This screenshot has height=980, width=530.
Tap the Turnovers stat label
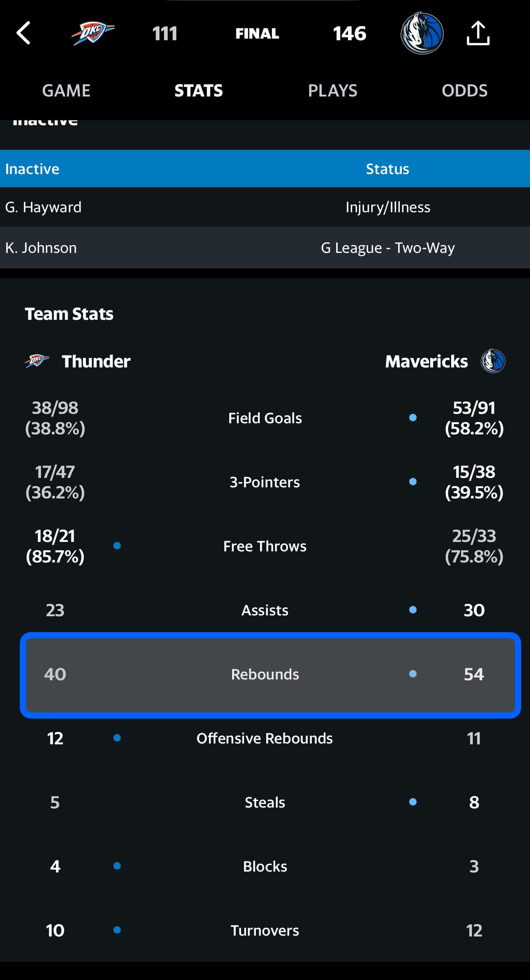point(265,930)
